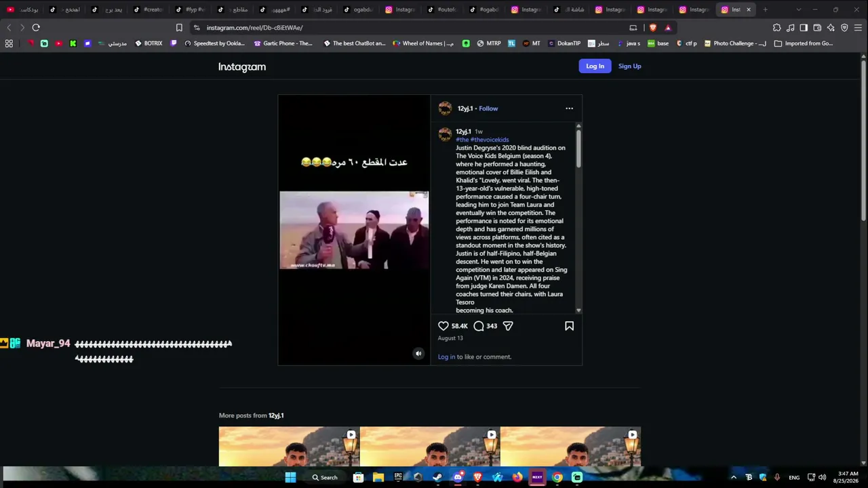Open Discord from the taskbar
Viewport: 868px width, 488px height.
coord(458,477)
